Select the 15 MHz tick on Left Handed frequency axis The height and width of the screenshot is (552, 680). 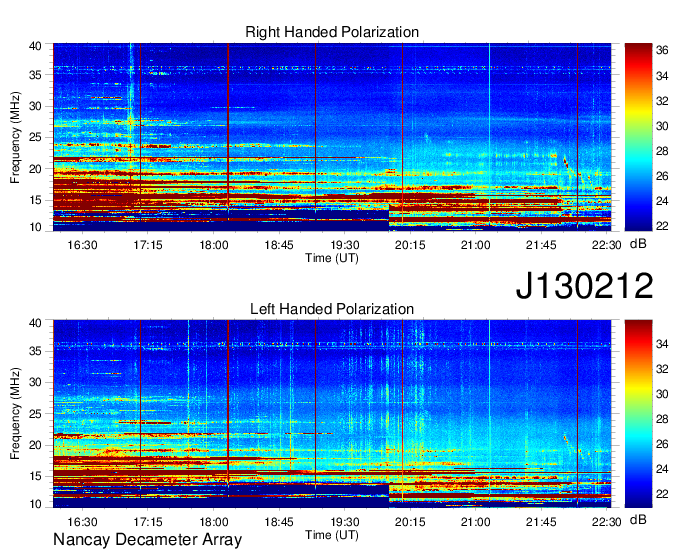tap(35, 477)
